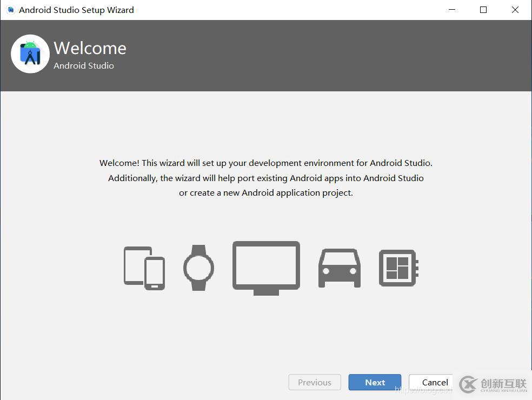Click the greyed-out Previous button
The height and width of the screenshot is (400, 532).
315,382
